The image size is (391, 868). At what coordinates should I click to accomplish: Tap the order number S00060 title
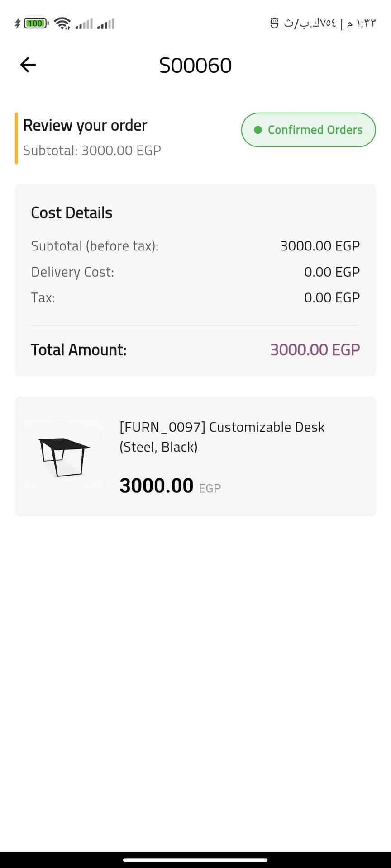pos(195,66)
